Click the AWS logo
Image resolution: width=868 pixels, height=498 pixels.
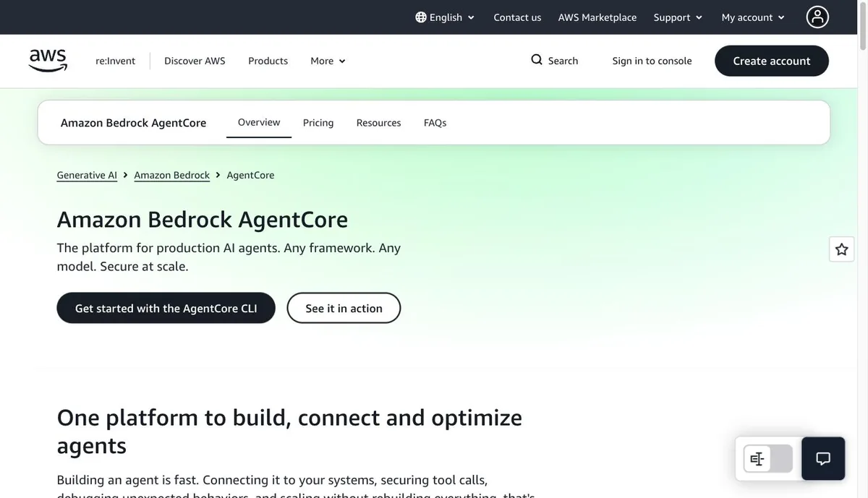(48, 61)
